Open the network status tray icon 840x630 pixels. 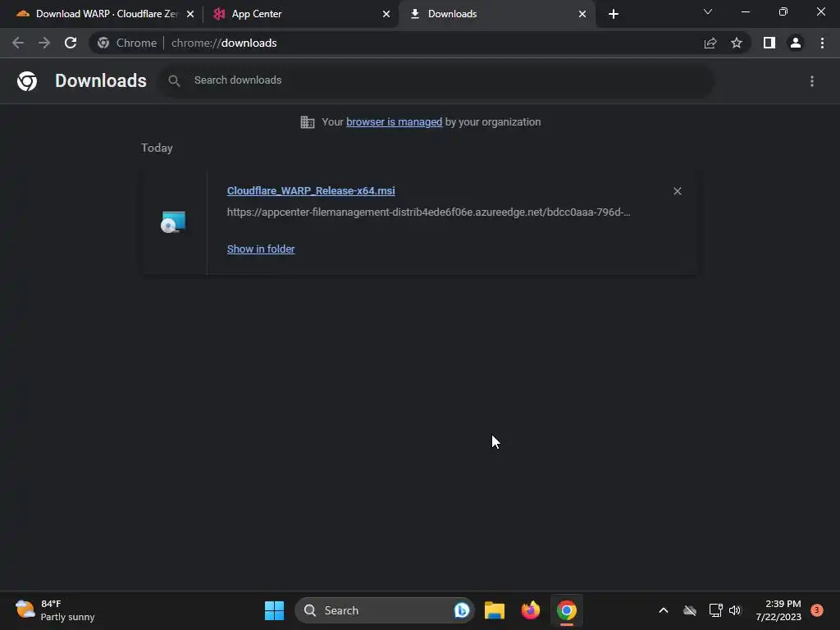tap(715, 610)
